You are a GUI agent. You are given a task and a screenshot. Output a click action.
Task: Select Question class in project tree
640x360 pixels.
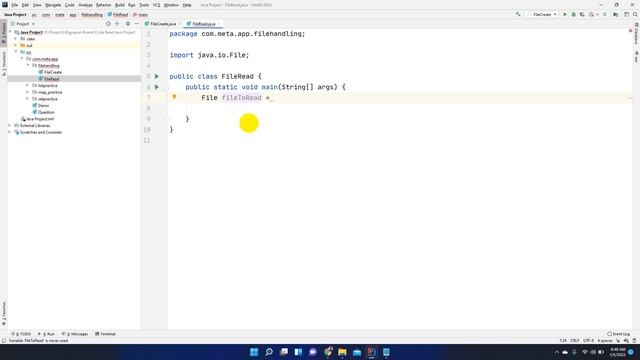46,112
